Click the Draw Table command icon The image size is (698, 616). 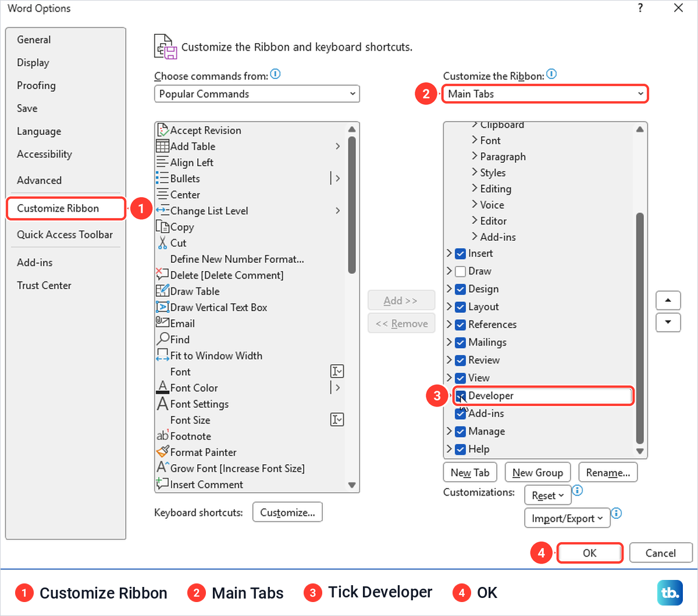(163, 291)
